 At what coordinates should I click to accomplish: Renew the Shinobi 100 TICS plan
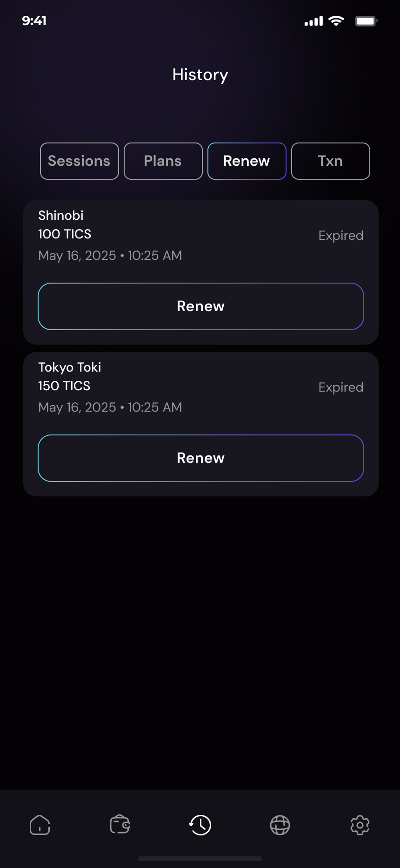click(201, 306)
